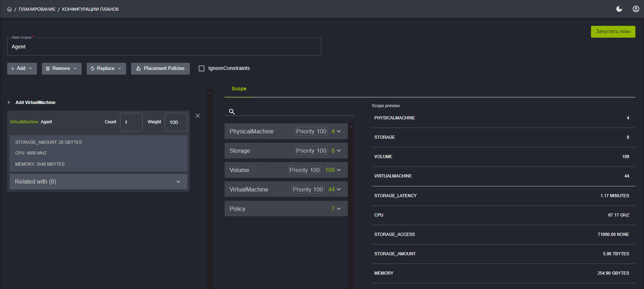Image resolution: width=644 pixels, height=289 pixels.
Task: Click Priority 100 field on Storage row
Action: (311, 151)
